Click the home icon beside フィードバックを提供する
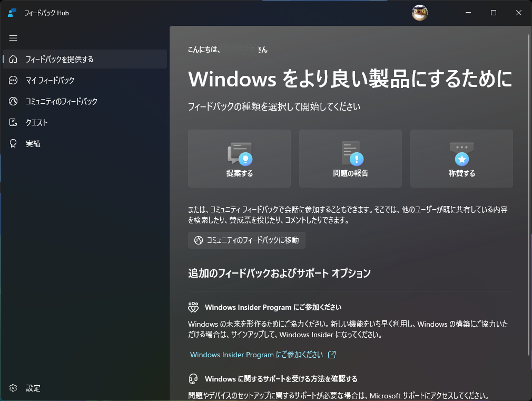532x401 pixels. point(13,59)
